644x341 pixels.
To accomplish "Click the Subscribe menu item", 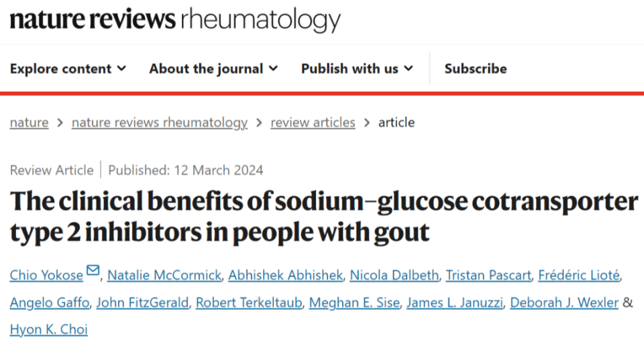I will [476, 68].
